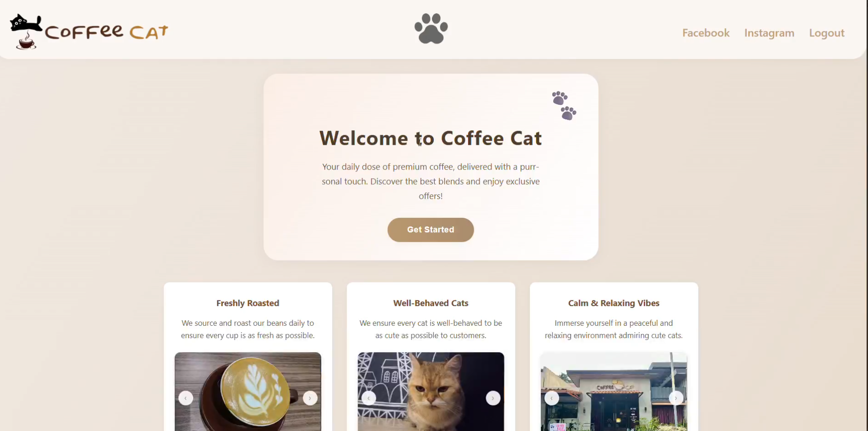Click the latte art coffee photo
Screen dimensions: 868x431
coord(248,391)
